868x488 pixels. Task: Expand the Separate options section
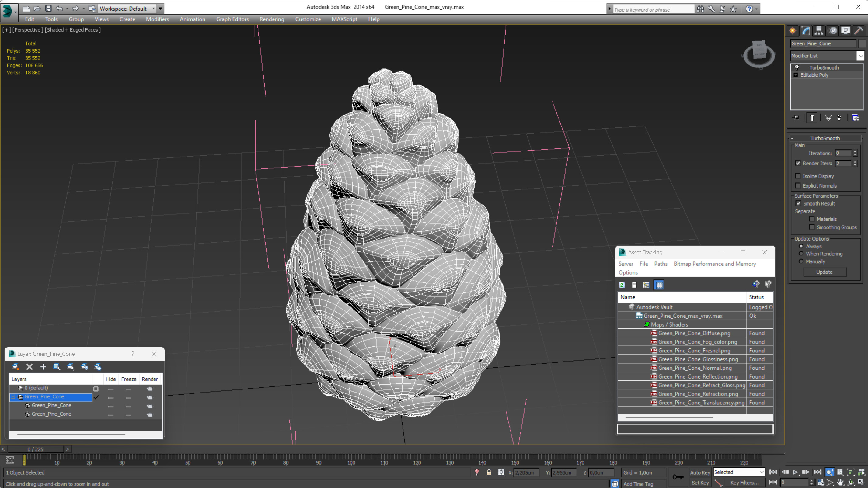click(x=804, y=212)
